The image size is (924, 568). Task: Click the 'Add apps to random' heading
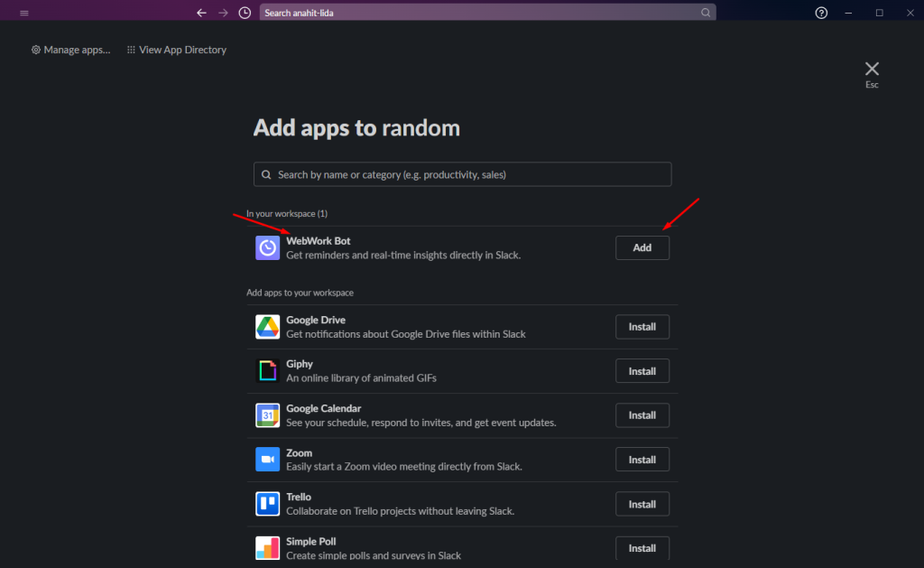coord(356,128)
